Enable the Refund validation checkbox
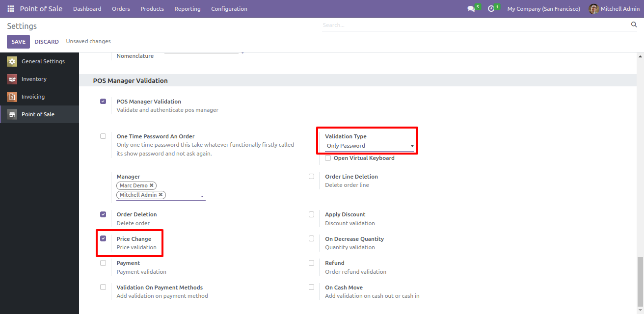This screenshot has height=314, width=644. 312,263
